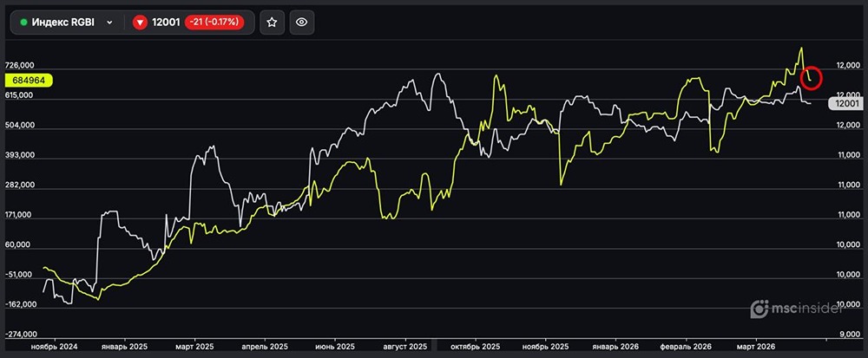This screenshot has width=868, height=358.
Task: Click the mscinsider watermark logo icon
Action: pos(759,308)
